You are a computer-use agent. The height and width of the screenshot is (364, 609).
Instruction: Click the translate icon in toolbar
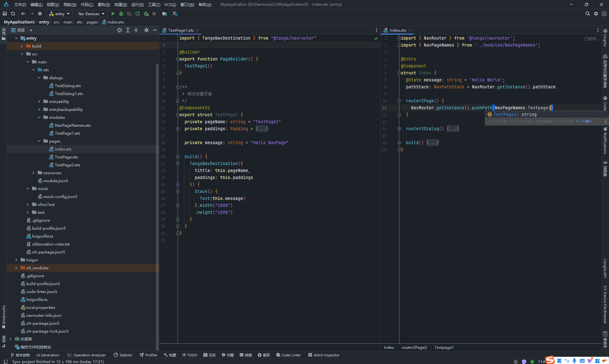point(175,14)
